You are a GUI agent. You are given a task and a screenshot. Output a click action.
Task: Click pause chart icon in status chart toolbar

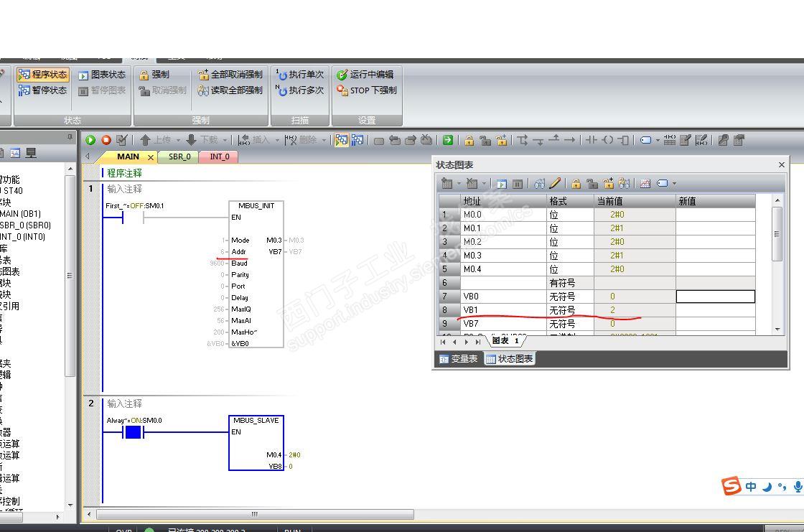pyautogui.click(x=518, y=184)
